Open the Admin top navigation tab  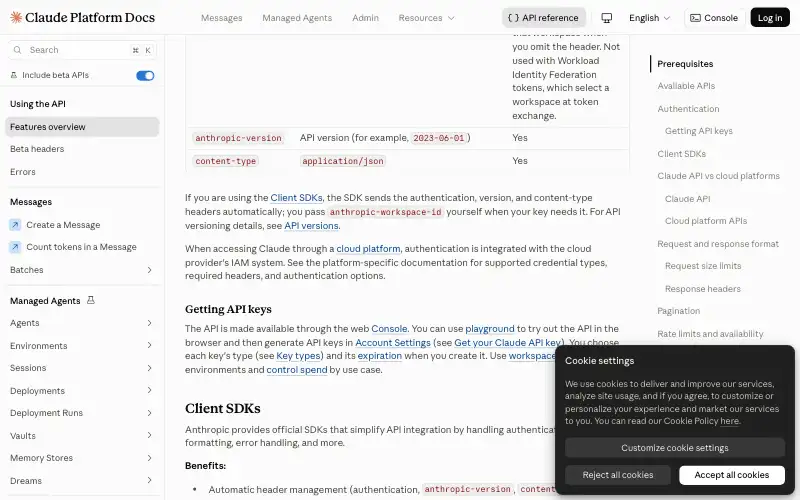coord(365,18)
